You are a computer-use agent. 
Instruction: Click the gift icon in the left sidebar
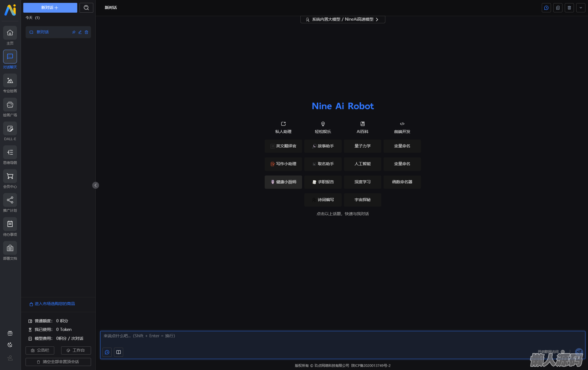click(x=10, y=333)
